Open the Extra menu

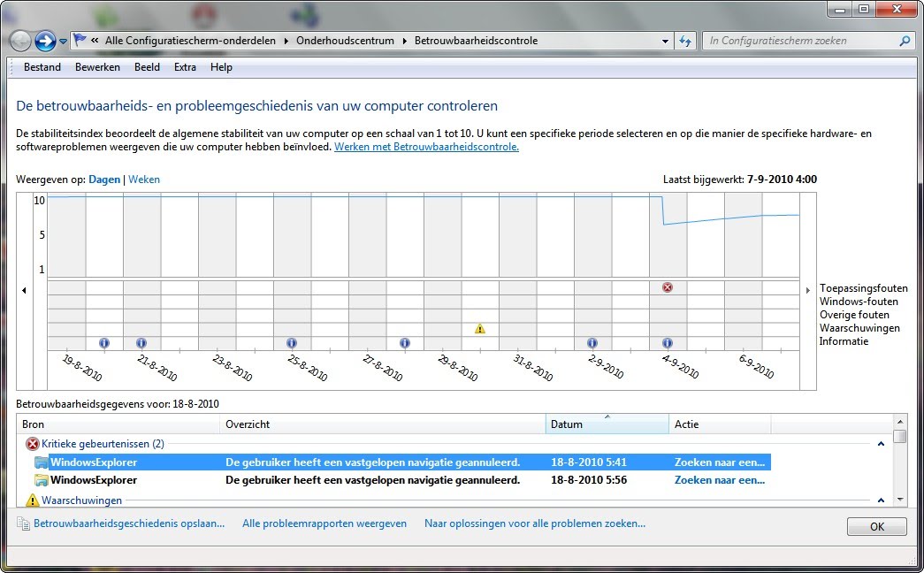(185, 67)
